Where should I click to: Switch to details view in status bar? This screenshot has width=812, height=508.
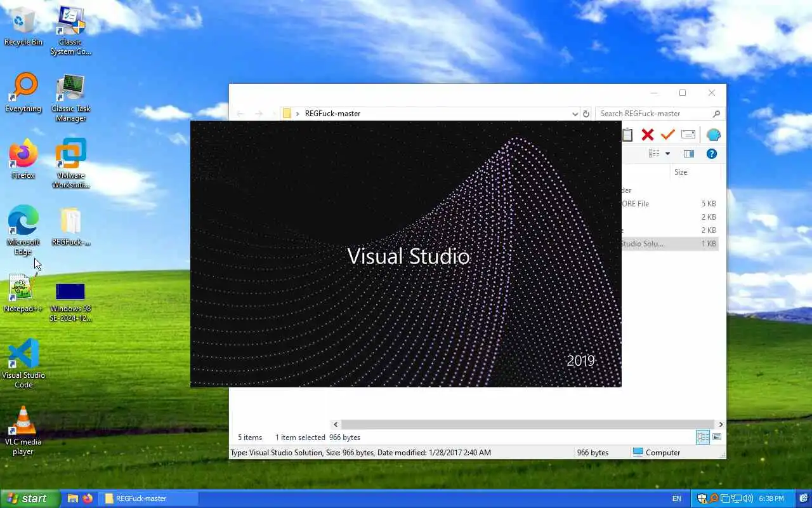coord(703,437)
